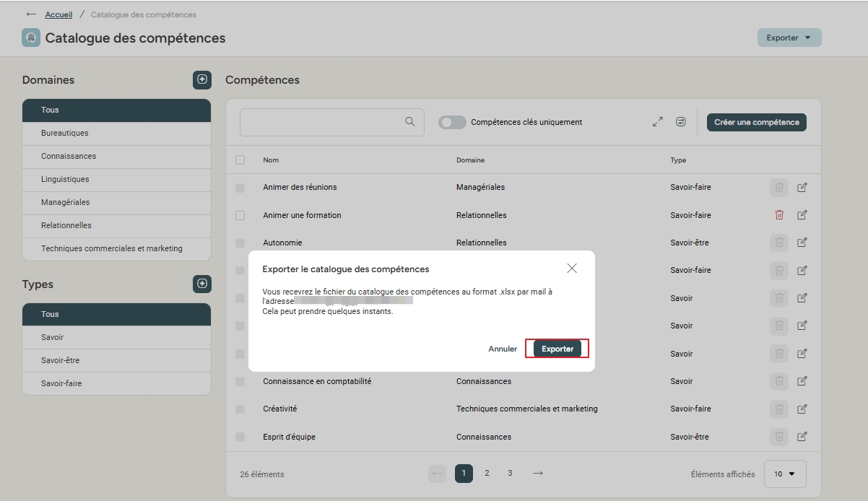The width and height of the screenshot is (868, 501).
Task: Delete the Animer une formation row
Action: pos(779,214)
